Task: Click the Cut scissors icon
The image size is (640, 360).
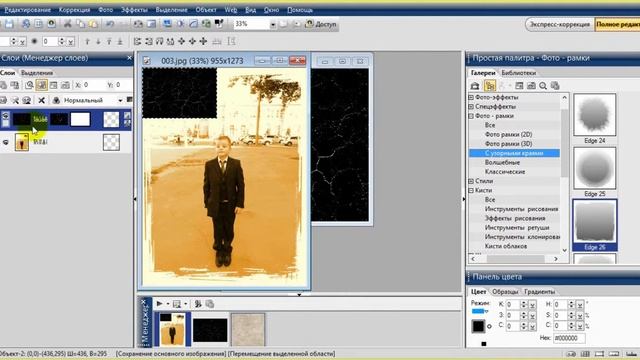Action: (67, 24)
